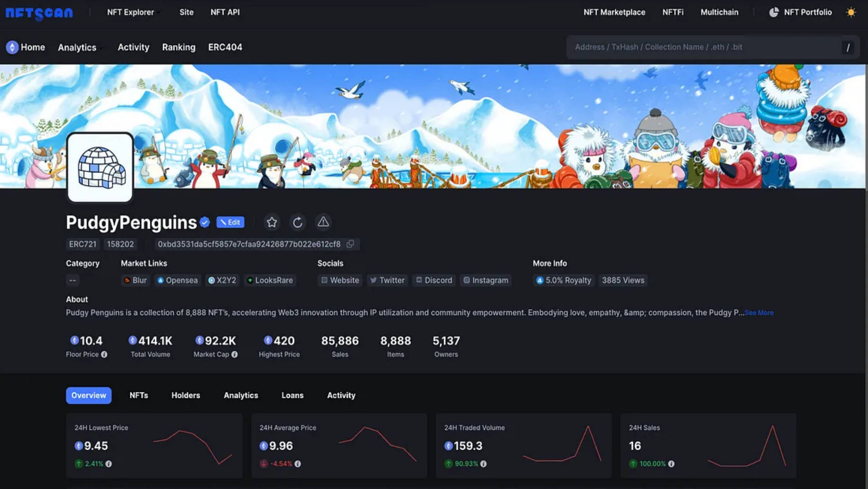This screenshot has width=868, height=489.
Task: Open the NFT Explorer dropdown menu
Action: (x=133, y=12)
